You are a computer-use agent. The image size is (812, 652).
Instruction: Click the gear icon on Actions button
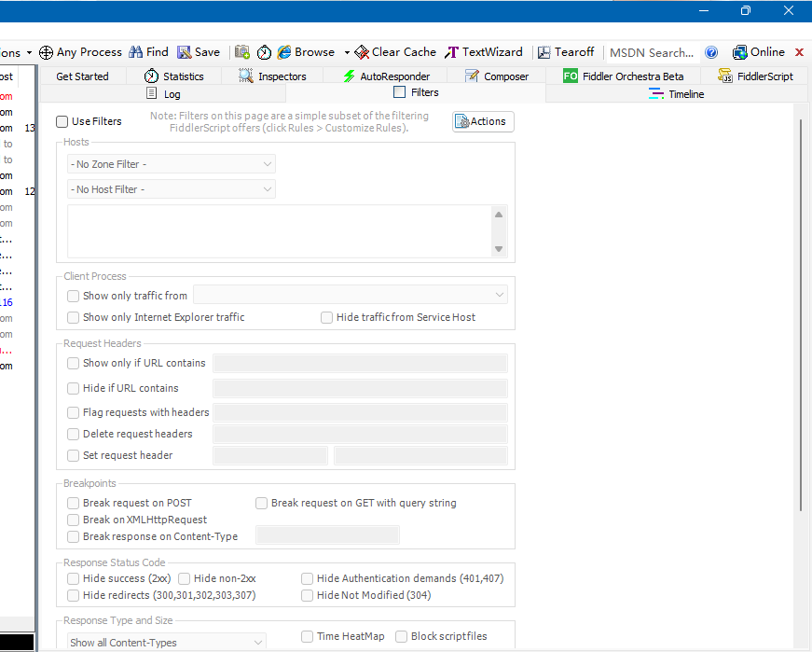point(461,121)
